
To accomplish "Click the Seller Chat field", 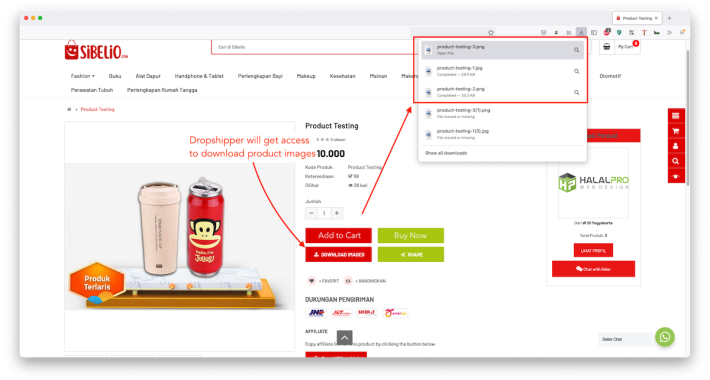I will pos(625,339).
